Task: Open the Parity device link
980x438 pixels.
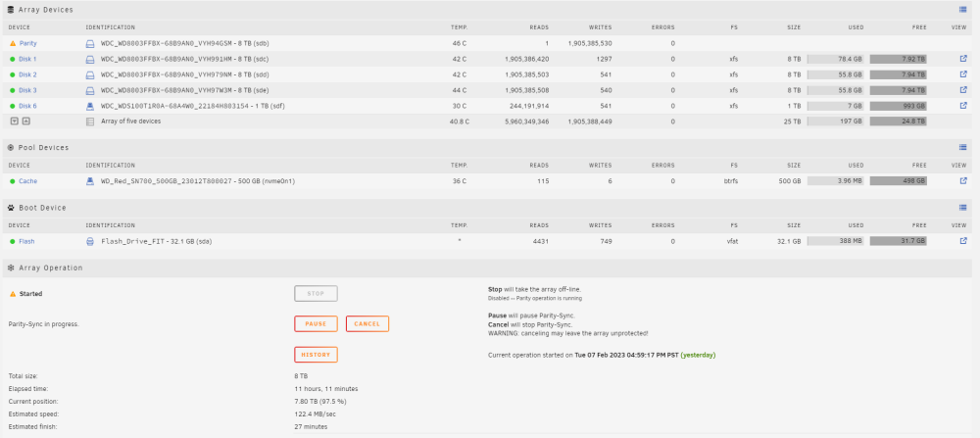Action: pos(28,44)
